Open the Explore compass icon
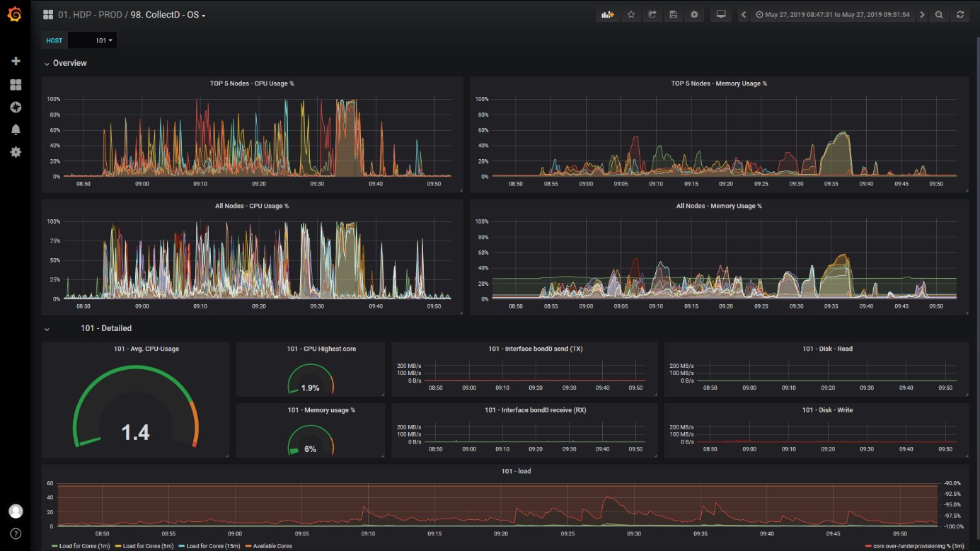This screenshot has width=980, height=551. (x=16, y=108)
